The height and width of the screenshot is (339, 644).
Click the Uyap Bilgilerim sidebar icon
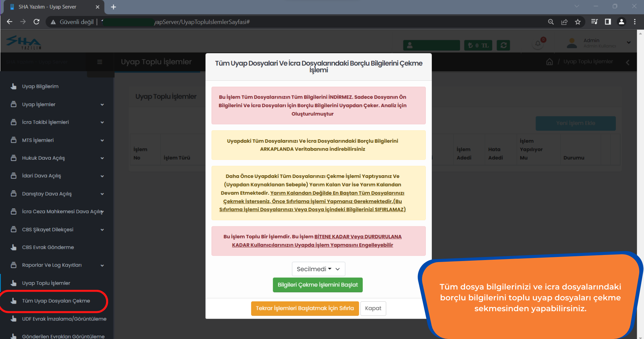click(14, 86)
